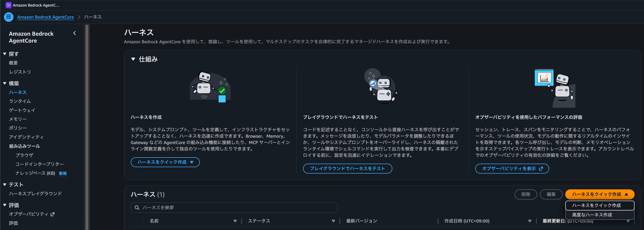The width and height of the screenshot is (644, 230).
Task: Sort by the ステータス column arrow
Action: click(x=333, y=221)
